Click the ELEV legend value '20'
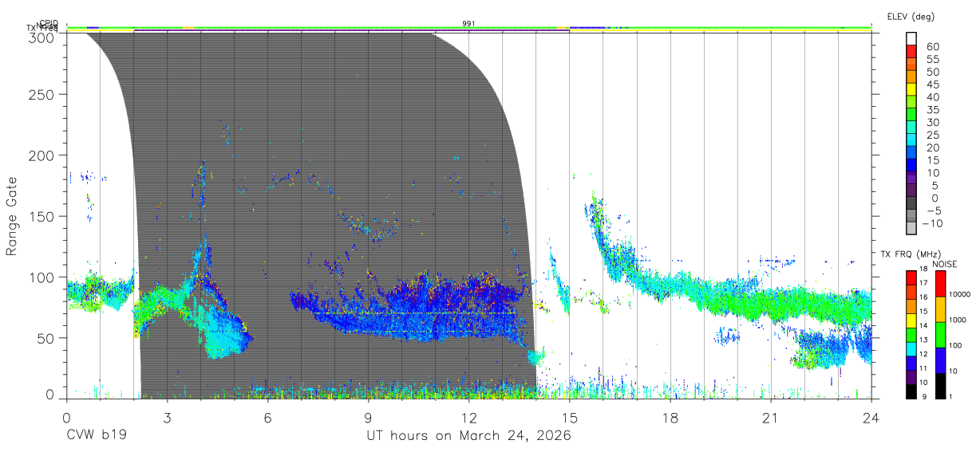Image resolution: width=980 pixels, height=452 pixels. (x=933, y=148)
